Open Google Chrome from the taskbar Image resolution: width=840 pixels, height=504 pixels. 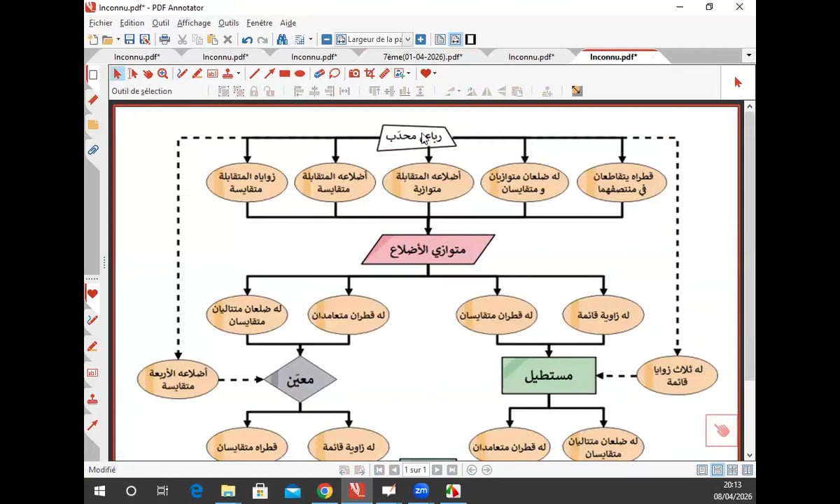tap(324, 491)
